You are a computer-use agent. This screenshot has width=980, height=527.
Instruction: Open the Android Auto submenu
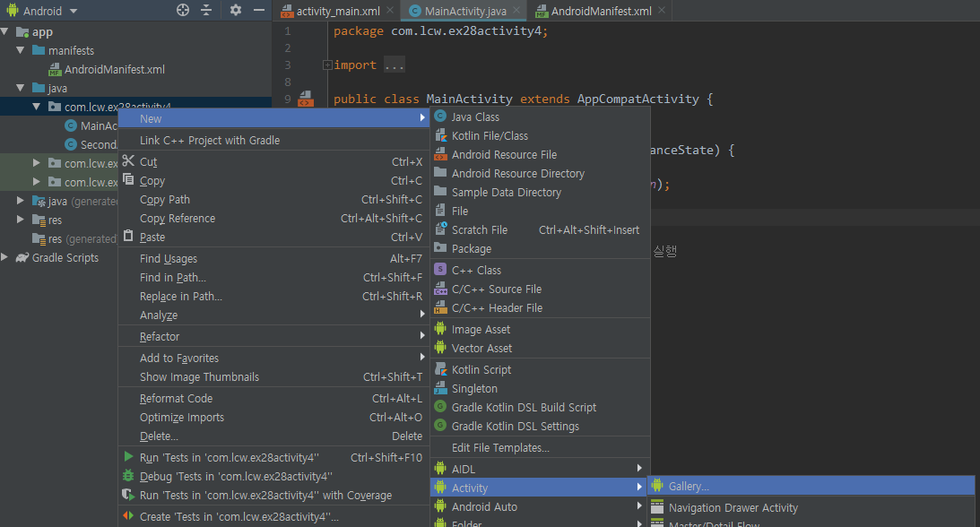[540, 506]
